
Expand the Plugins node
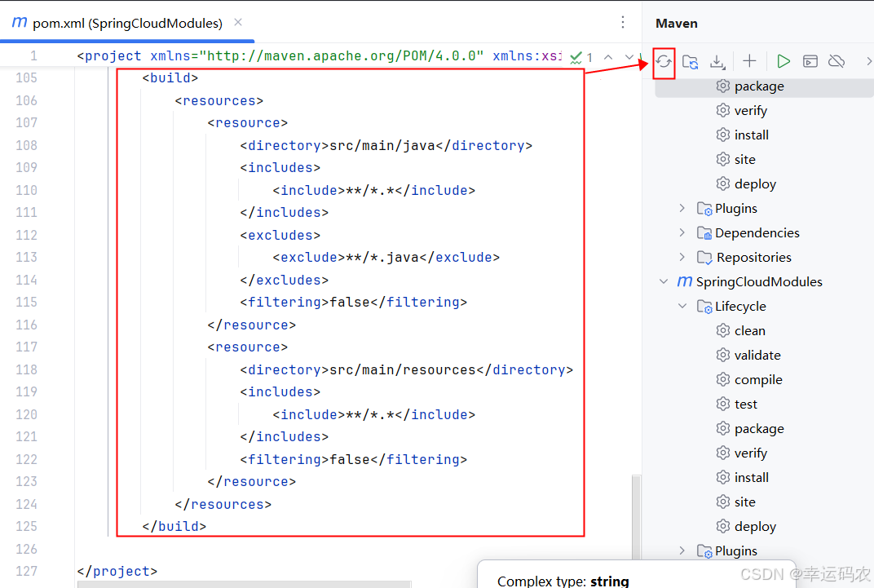click(x=682, y=208)
